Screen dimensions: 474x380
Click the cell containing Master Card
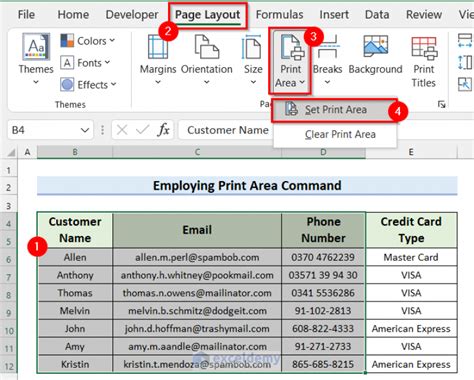click(411, 257)
